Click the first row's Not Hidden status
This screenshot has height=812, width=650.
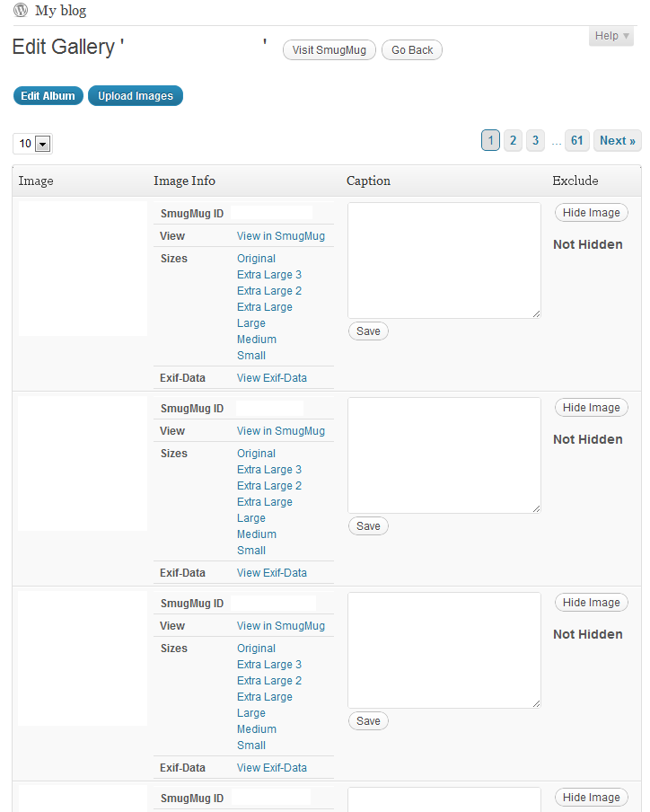[x=588, y=244]
